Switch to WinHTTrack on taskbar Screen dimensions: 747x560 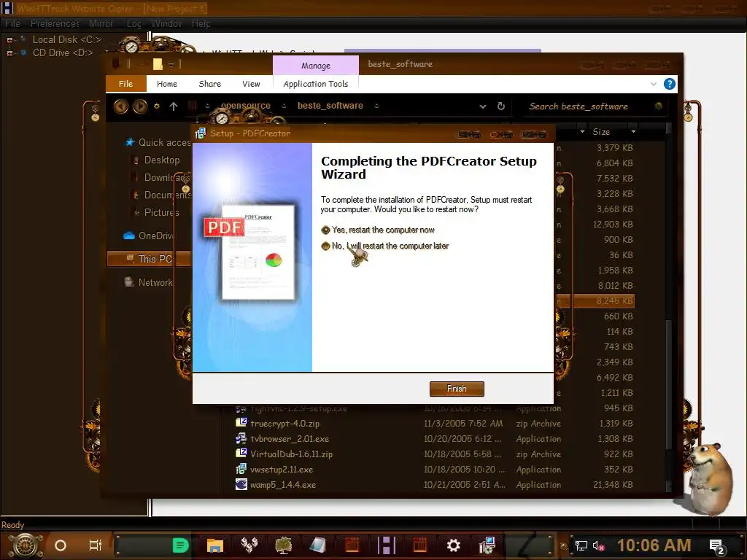387,545
